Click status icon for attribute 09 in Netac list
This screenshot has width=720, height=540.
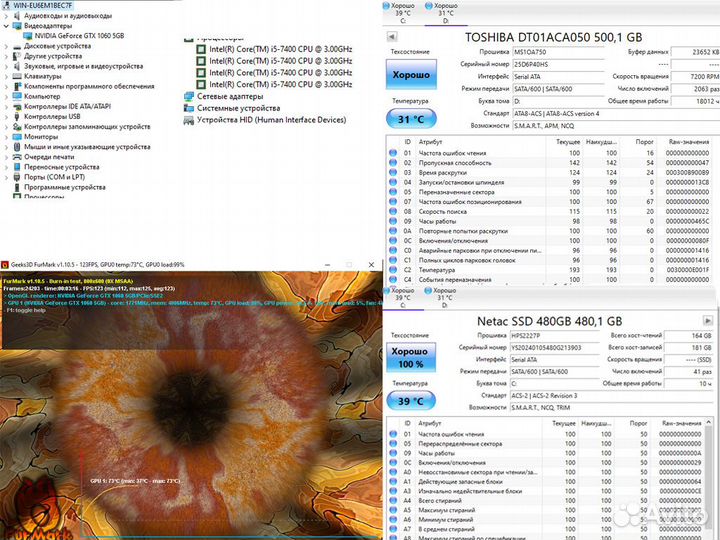click(x=392, y=455)
